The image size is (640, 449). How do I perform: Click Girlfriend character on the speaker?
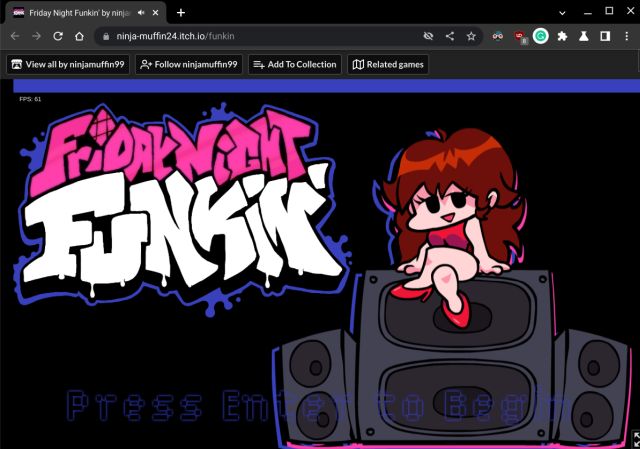coord(452,229)
